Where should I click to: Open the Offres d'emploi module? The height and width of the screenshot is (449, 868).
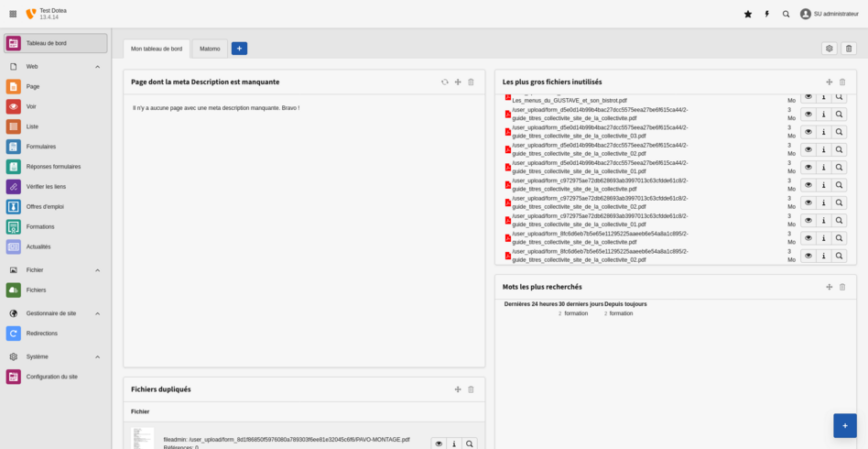(x=55, y=206)
